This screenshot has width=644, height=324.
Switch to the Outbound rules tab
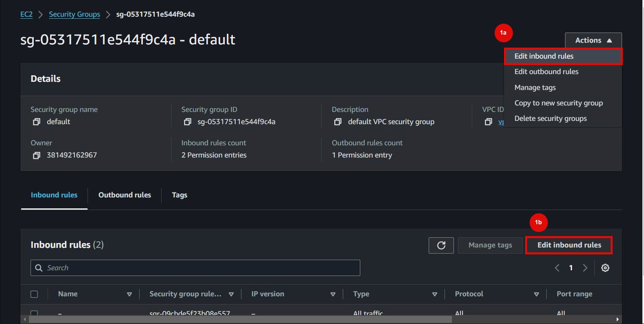(x=125, y=195)
